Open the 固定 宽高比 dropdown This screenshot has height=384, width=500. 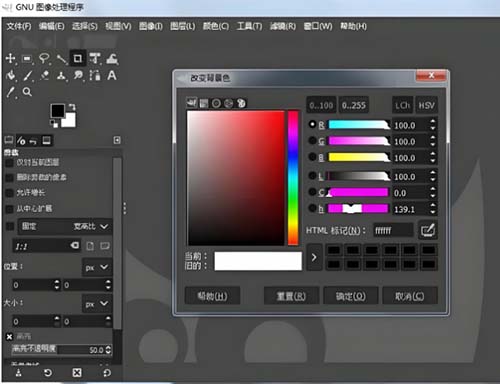pyautogui.click(x=65, y=227)
